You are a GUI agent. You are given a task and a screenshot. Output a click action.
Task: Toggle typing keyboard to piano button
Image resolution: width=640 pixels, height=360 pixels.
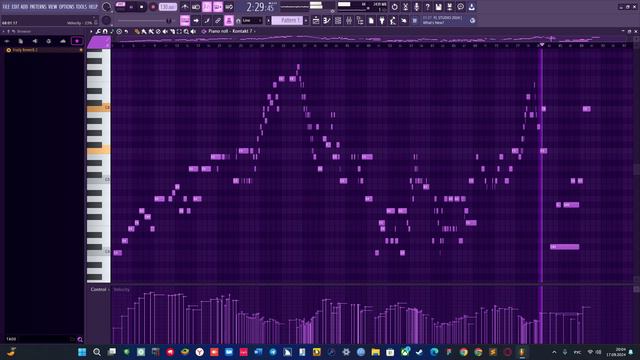coord(185,20)
